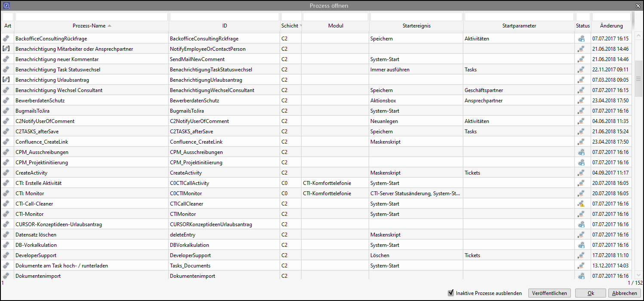Toggle the Inaktive Prozesse ausblenden checkbox
Screen dimensions: 644x301
(x=451, y=293)
